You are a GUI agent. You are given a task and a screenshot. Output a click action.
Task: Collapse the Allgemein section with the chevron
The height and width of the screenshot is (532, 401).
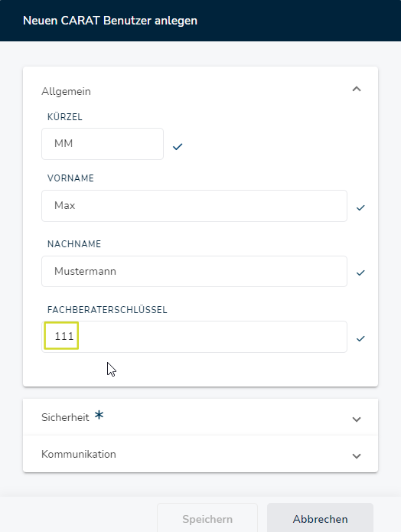tap(356, 89)
